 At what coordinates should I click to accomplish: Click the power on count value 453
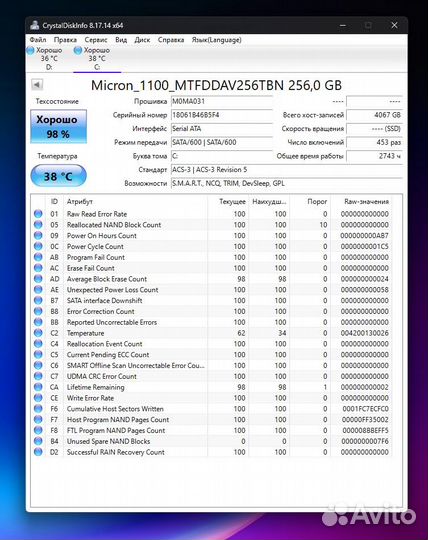coord(374,142)
